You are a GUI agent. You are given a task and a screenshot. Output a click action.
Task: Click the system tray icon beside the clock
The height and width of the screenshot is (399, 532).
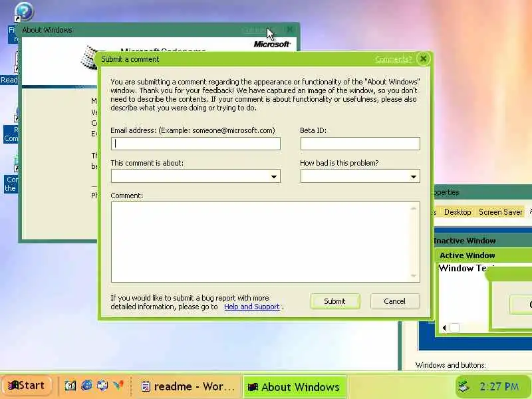click(464, 386)
